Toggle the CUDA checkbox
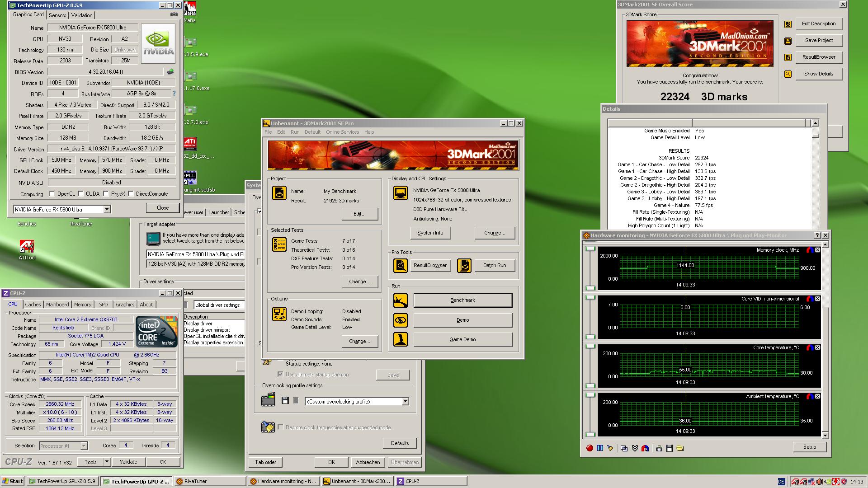 [x=81, y=194]
